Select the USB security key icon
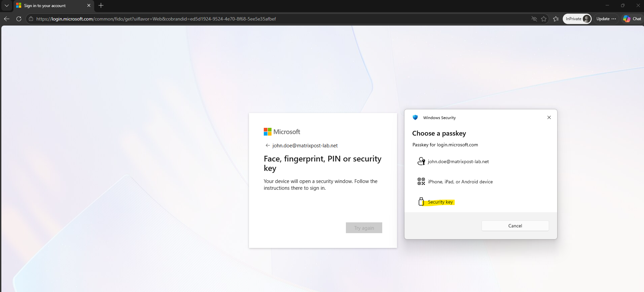644x292 pixels. click(421, 202)
